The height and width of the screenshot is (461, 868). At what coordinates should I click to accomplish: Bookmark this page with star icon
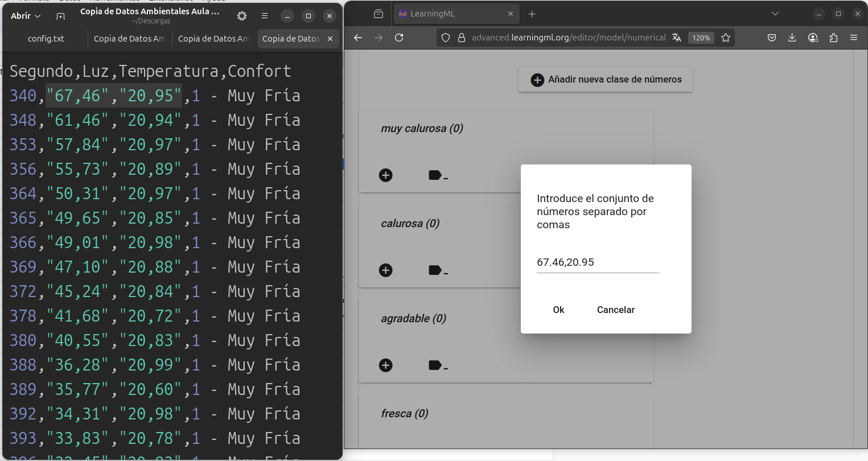[726, 38]
